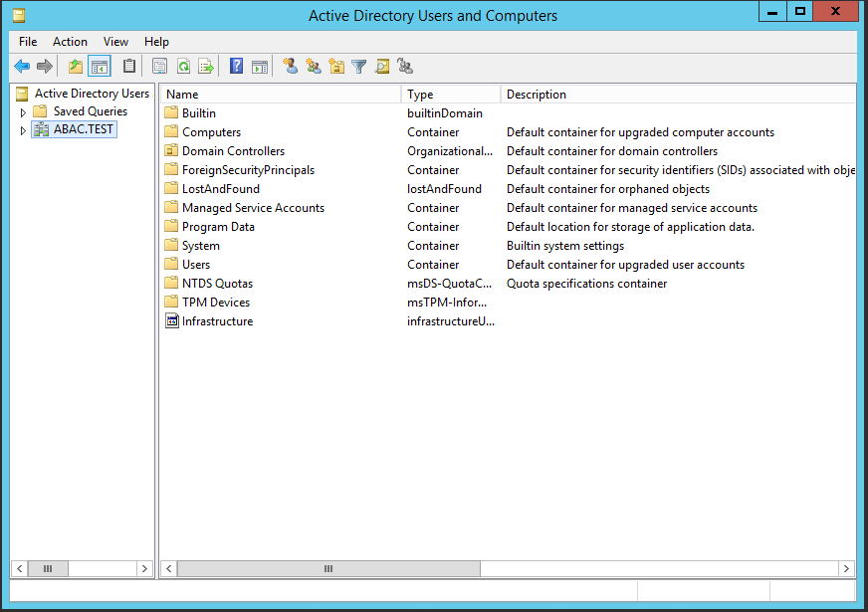
Task: Go up one level with the folder icon
Action: coord(76,67)
